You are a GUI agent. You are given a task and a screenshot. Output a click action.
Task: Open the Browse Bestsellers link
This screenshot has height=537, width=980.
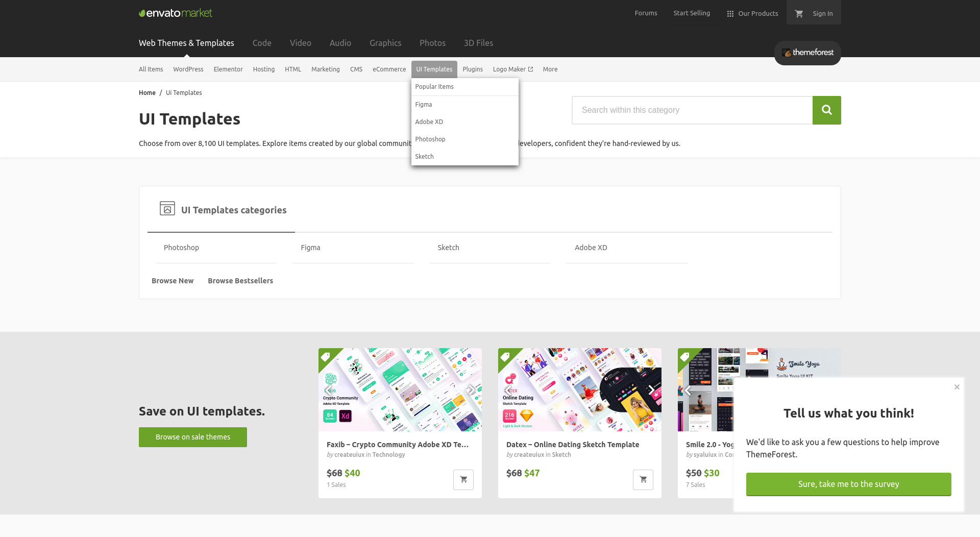(x=240, y=281)
